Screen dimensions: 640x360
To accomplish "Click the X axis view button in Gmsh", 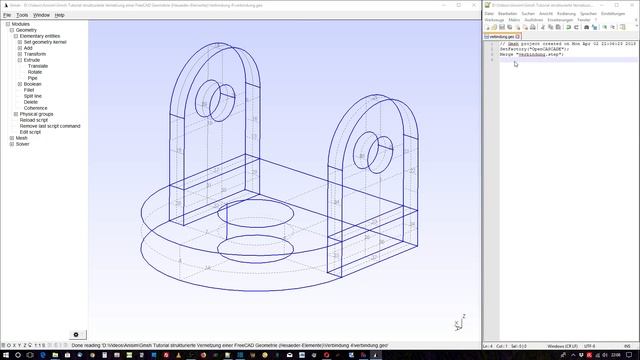I will click(14, 345).
